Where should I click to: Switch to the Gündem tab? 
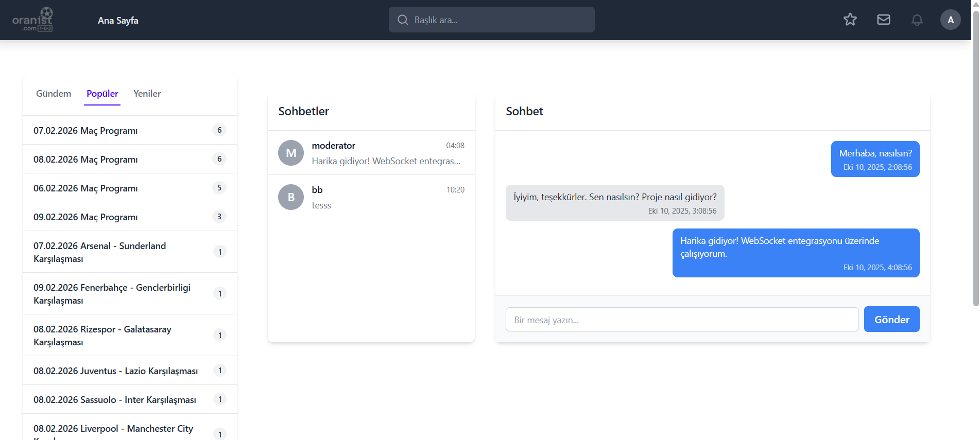54,94
